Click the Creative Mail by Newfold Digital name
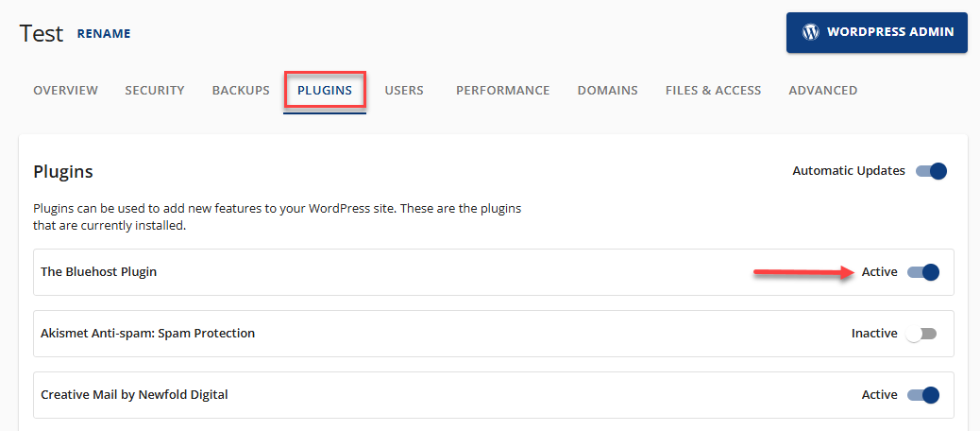This screenshot has height=431, width=980. coord(135,395)
